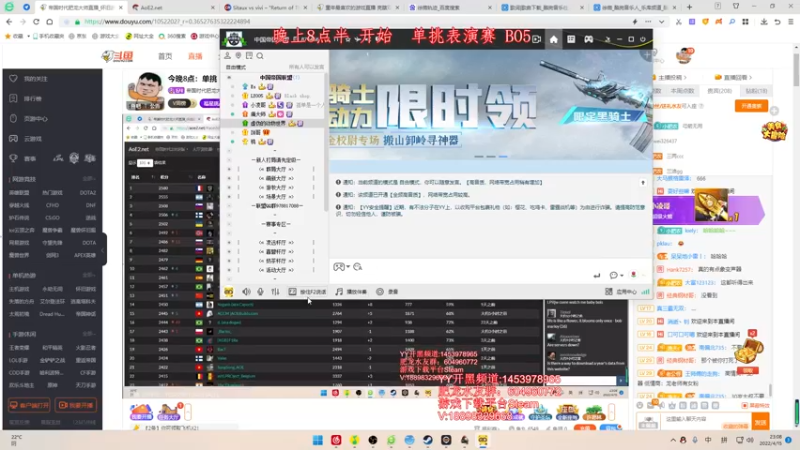This screenshot has width=800, height=450.
Task: Click the Douyu chat message input field
Action: pyautogui.click(x=706, y=419)
